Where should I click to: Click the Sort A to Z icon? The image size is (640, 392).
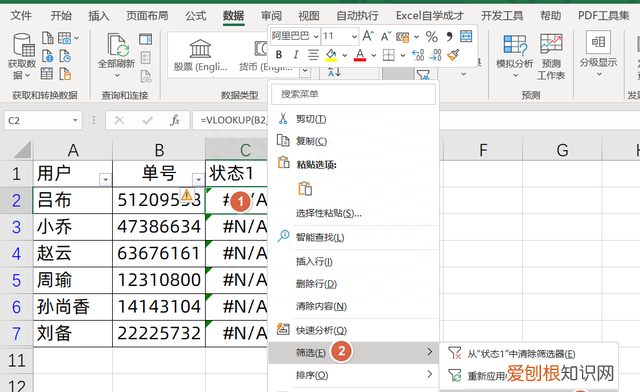(x=334, y=73)
